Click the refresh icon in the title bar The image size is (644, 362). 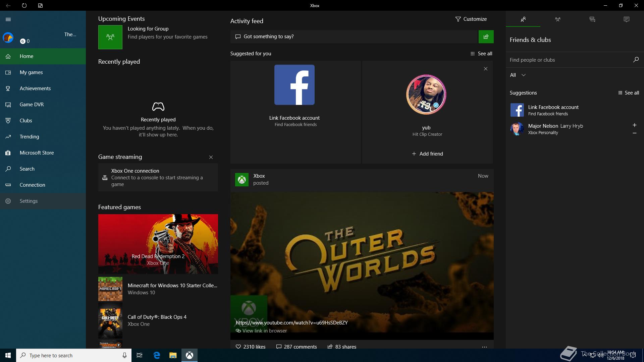(24, 6)
